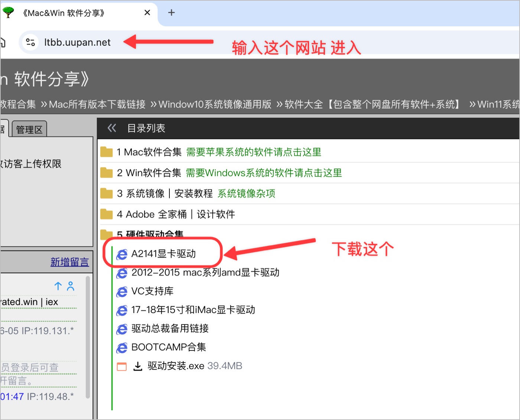The height and width of the screenshot is (420, 520).
Task: Click IE icon next to BOOTCAMP合集
Action: 122,348
